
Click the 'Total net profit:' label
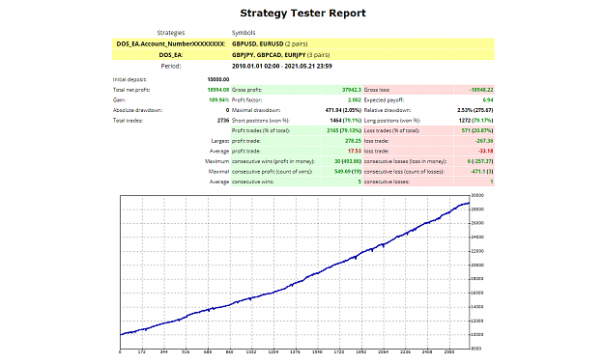tap(131, 90)
